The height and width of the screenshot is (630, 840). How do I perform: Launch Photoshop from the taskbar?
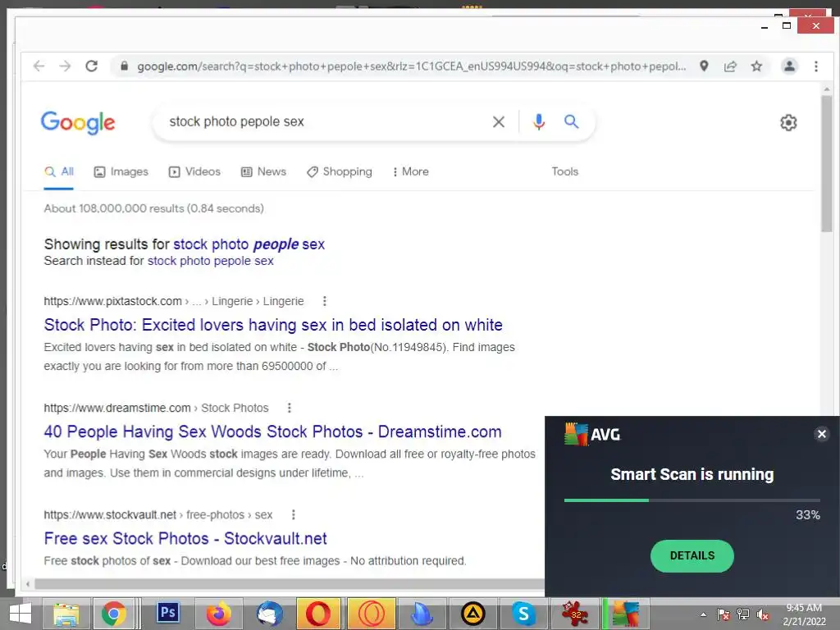pos(167,614)
